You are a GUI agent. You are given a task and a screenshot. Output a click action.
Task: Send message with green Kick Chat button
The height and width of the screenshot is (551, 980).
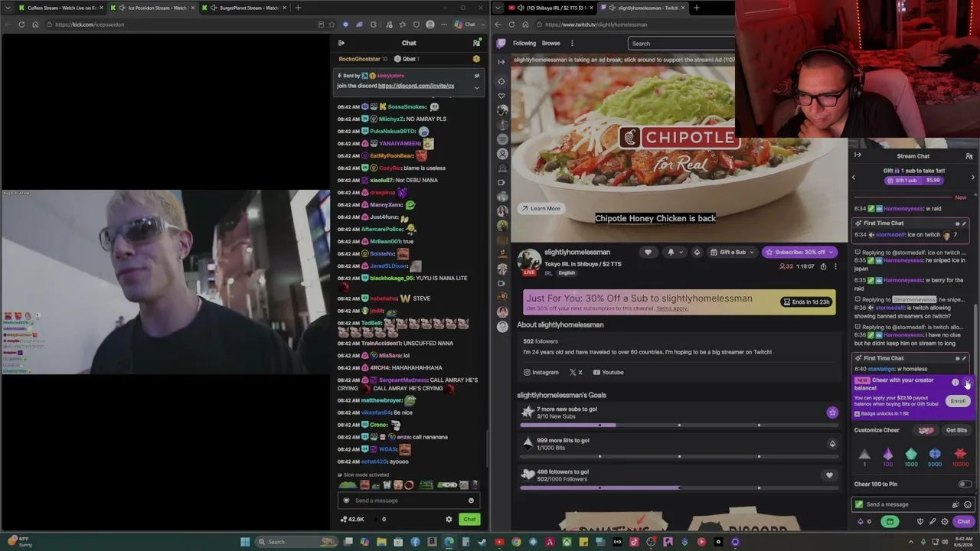click(469, 520)
